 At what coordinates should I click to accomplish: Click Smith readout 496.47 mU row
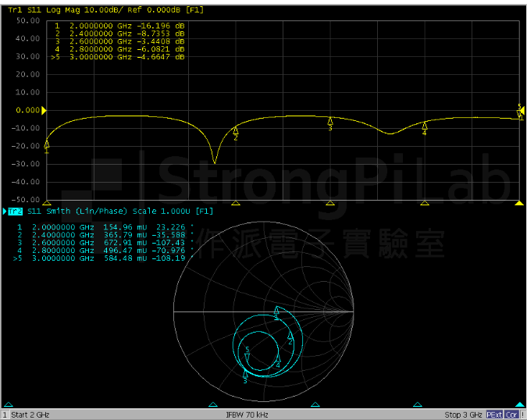coord(105,251)
